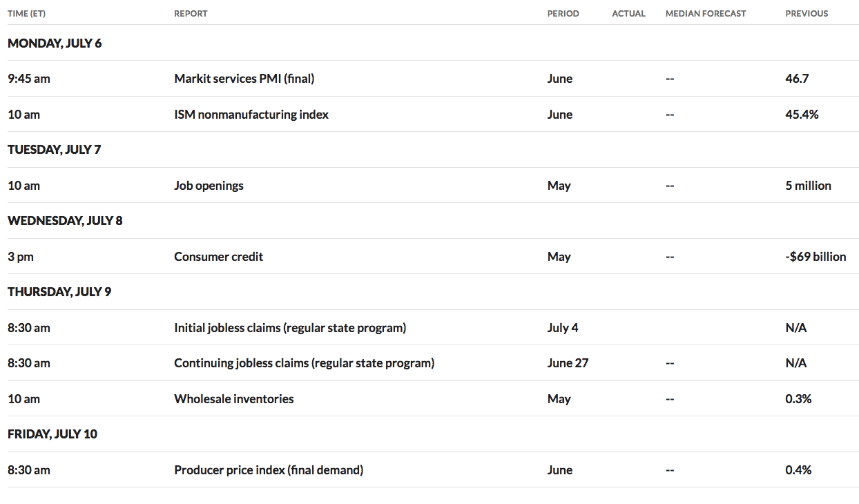Select Producer price index (final demand)
This screenshot has height=504, width=859.
pyautogui.click(x=269, y=470)
